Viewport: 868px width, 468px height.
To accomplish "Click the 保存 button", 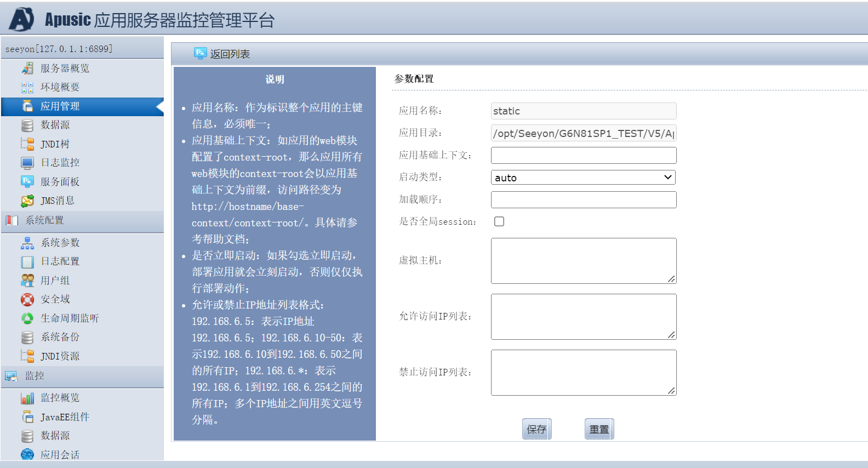I will (537, 429).
